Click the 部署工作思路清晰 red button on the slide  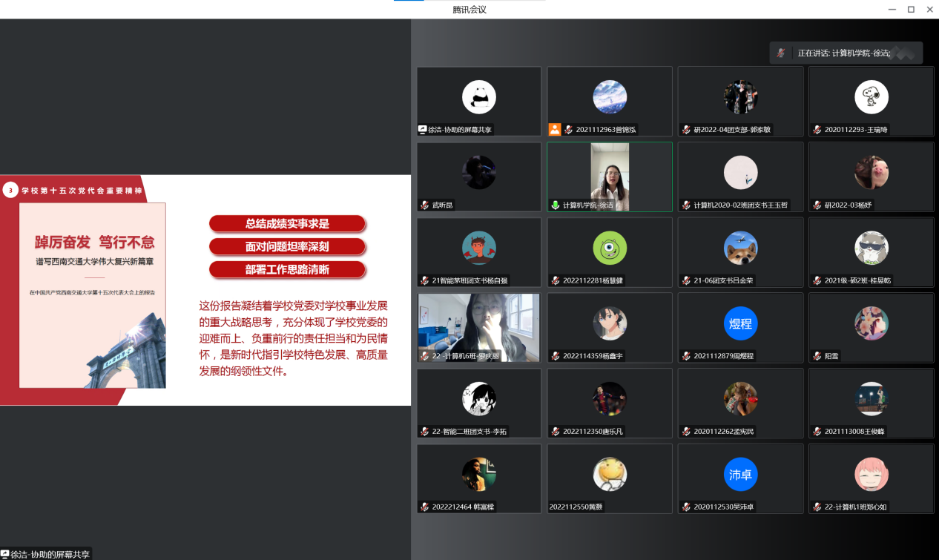coord(287,269)
